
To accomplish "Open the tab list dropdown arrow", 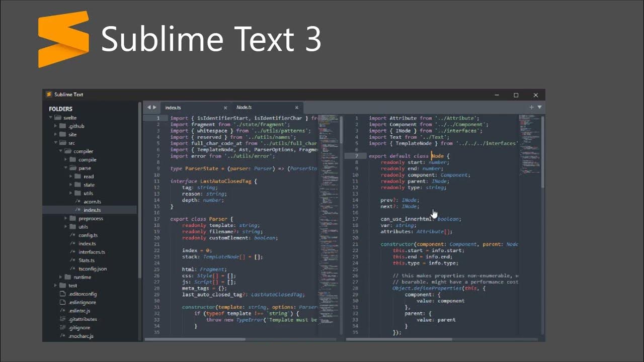I will pyautogui.click(x=539, y=107).
